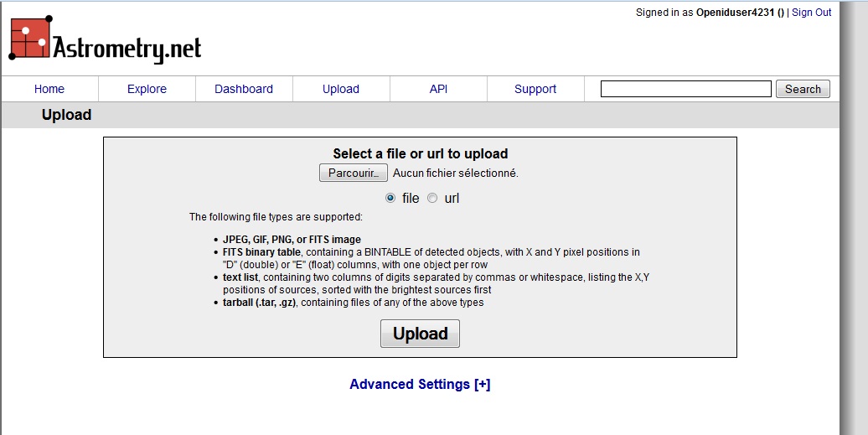The width and height of the screenshot is (868, 435).
Task: Click the Parcourir browse file button
Action: [354, 173]
